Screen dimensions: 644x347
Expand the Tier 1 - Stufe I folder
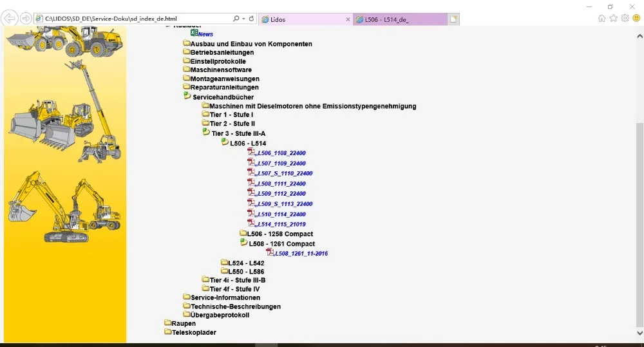click(x=205, y=114)
